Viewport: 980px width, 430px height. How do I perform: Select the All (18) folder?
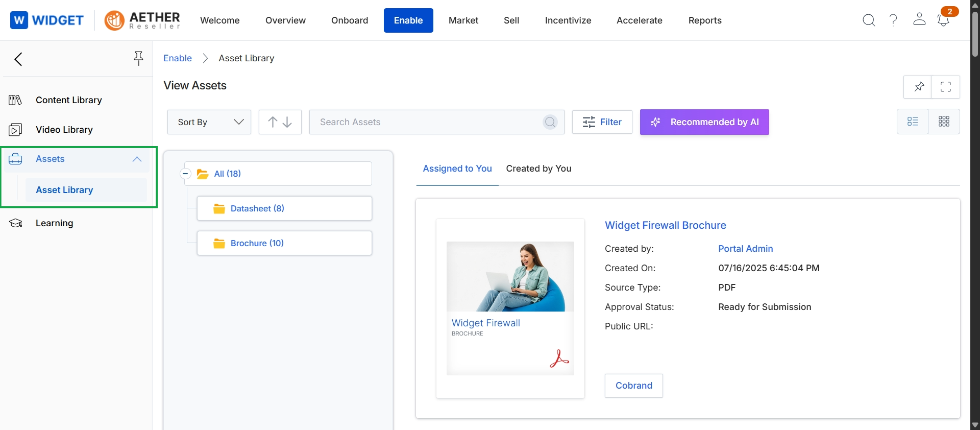278,174
